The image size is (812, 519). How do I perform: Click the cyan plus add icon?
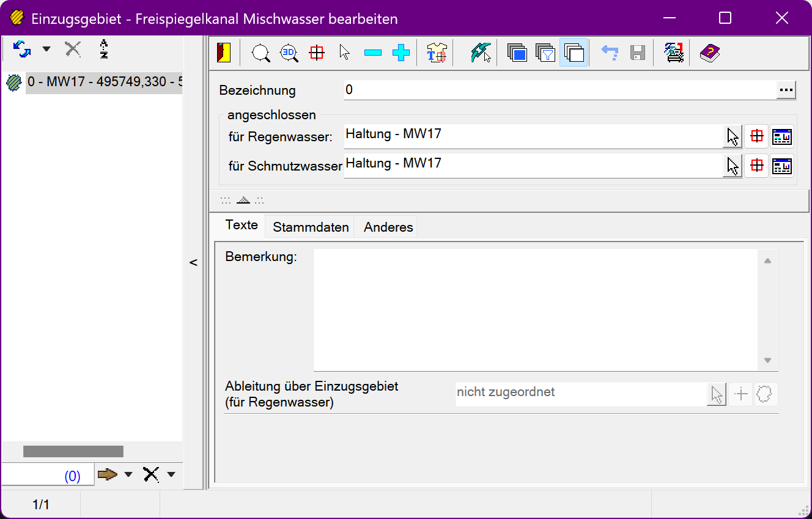pos(401,53)
